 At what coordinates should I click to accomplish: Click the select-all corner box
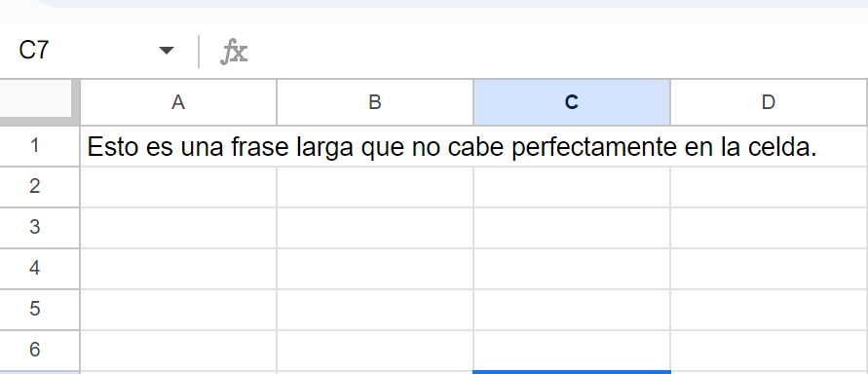37,99
